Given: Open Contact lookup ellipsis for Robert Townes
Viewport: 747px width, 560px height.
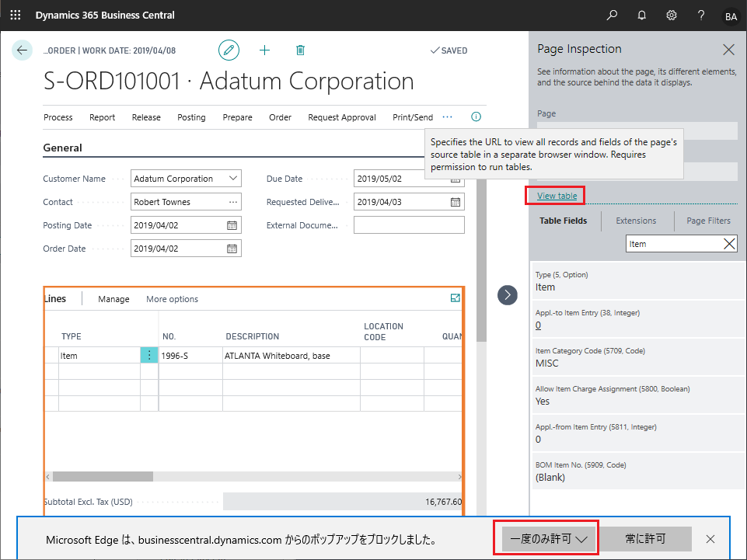Looking at the screenshot, I should pos(233,202).
